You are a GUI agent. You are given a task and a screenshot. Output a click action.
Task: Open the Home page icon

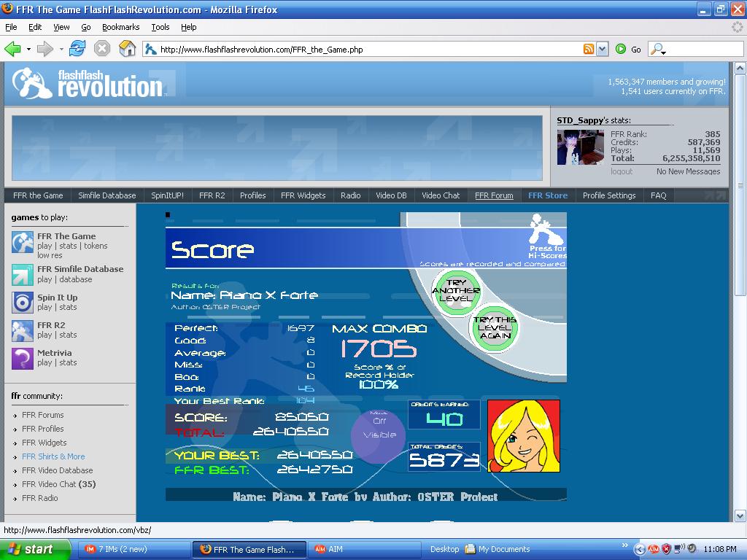(127, 49)
